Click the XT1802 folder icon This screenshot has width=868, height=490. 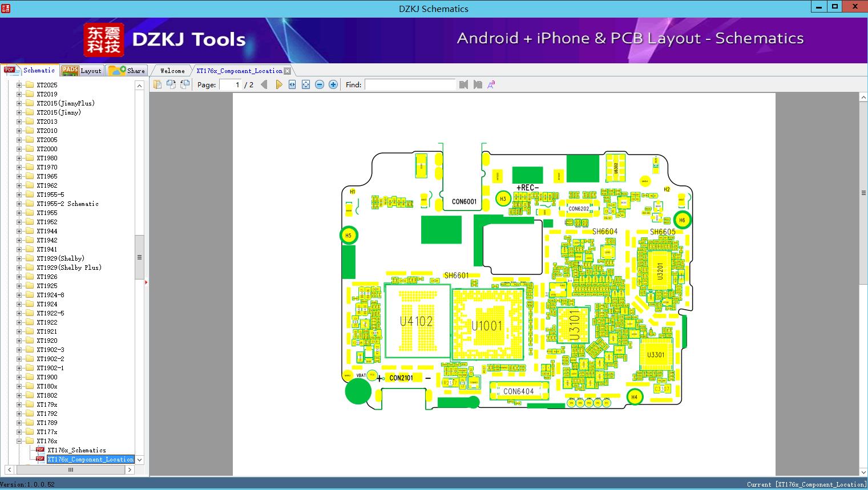tap(29, 395)
